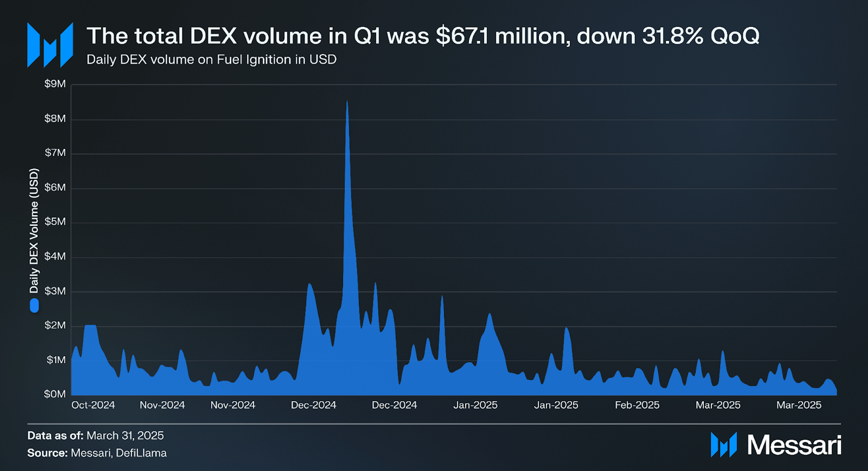Click the Data as of March 31, 2025 text
This screenshot has height=471, width=868.
pyautogui.click(x=96, y=436)
